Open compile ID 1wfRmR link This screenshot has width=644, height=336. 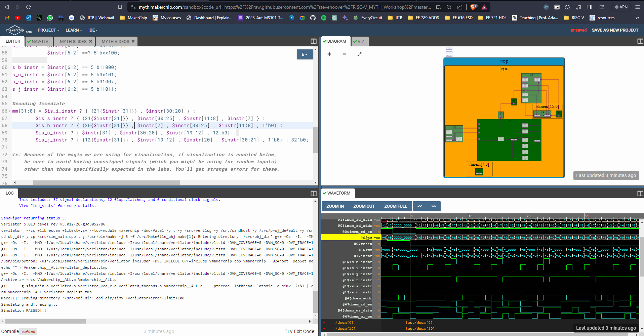click(x=28, y=332)
